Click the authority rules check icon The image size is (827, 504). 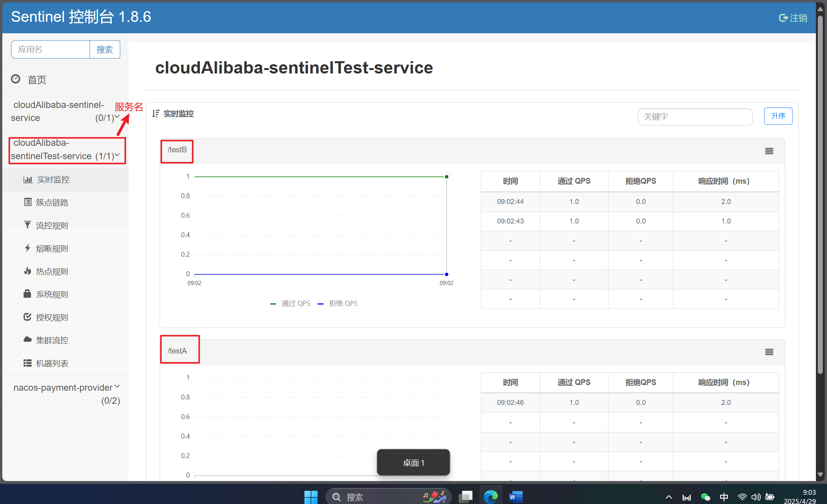(x=28, y=317)
